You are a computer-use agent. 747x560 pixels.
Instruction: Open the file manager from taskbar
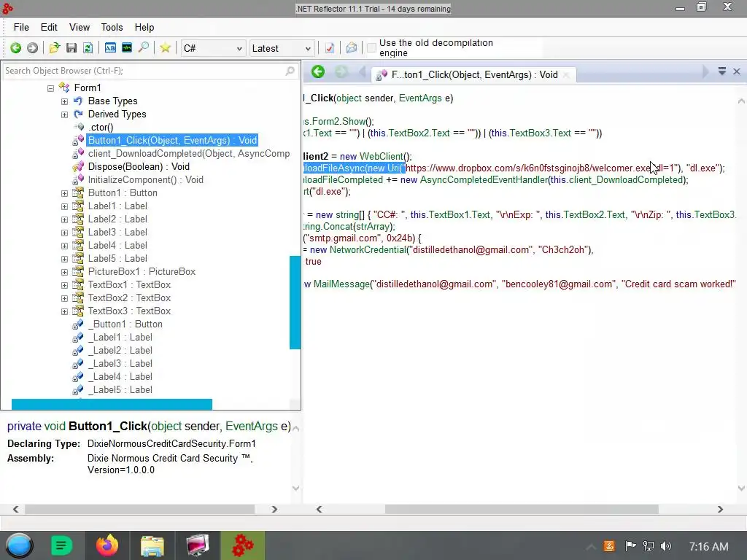(x=152, y=545)
